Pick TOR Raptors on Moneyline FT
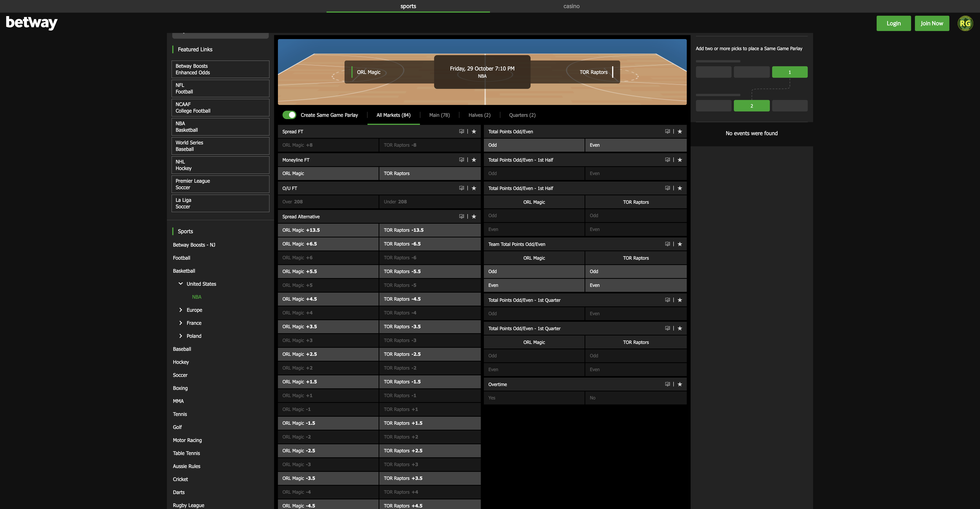Screen dimensions: 980x509 [430, 174]
